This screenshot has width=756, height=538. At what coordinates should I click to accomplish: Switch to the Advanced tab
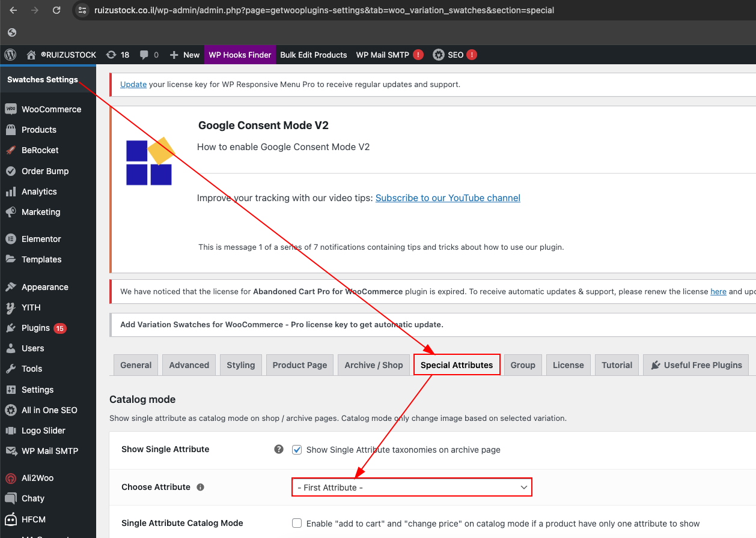coord(189,365)
